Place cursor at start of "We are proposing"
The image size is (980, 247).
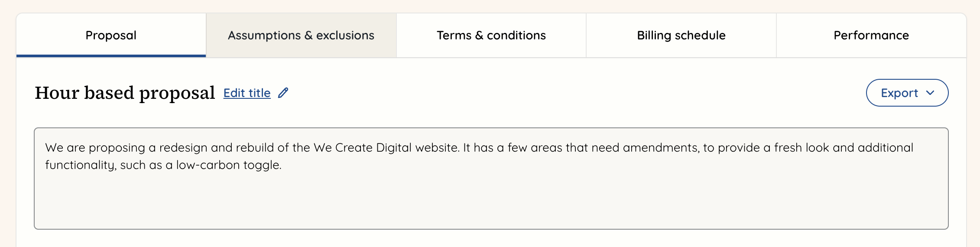(45, 148)
